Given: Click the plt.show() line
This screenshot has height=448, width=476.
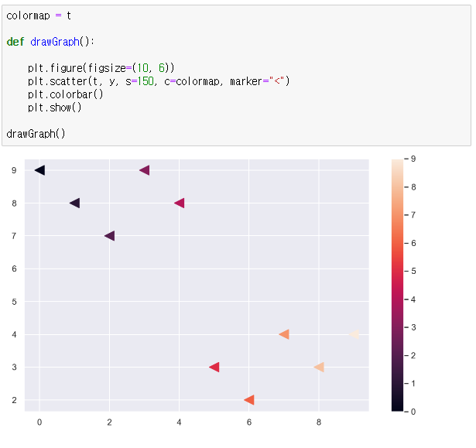Looking at the screenshot, I should click(55, 108).
